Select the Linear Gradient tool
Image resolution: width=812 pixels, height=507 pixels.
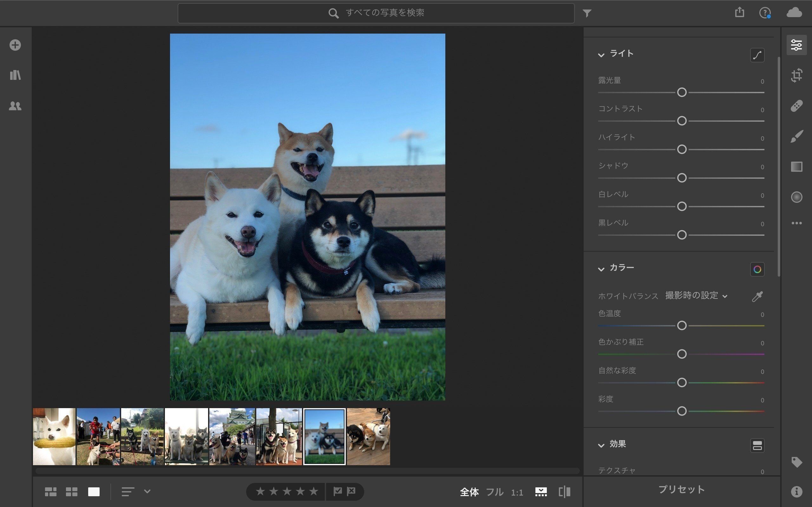[796, 167]
